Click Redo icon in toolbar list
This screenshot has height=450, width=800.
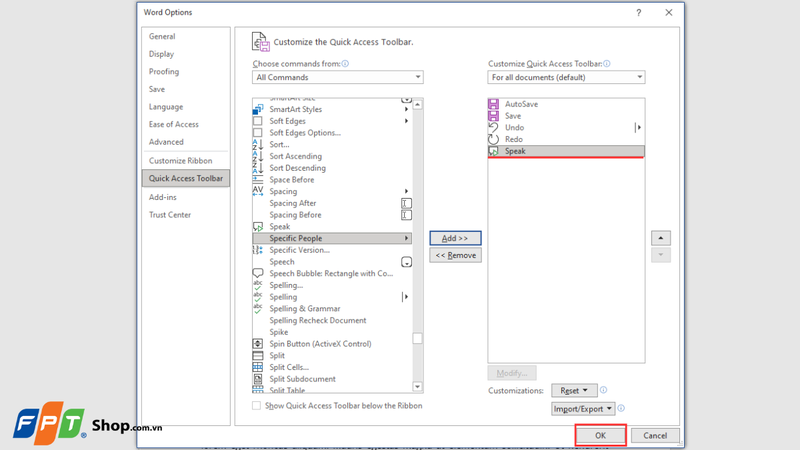click(493, 139)
